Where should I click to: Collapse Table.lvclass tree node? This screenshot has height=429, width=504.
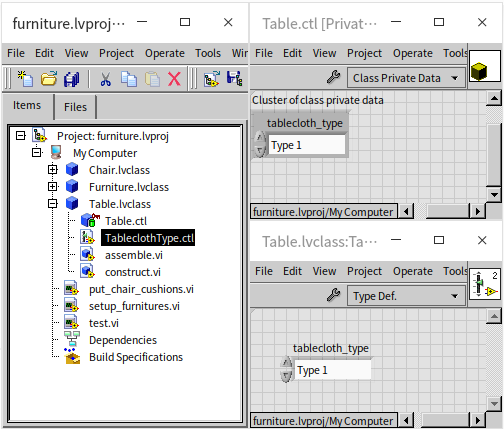(53, 203)
